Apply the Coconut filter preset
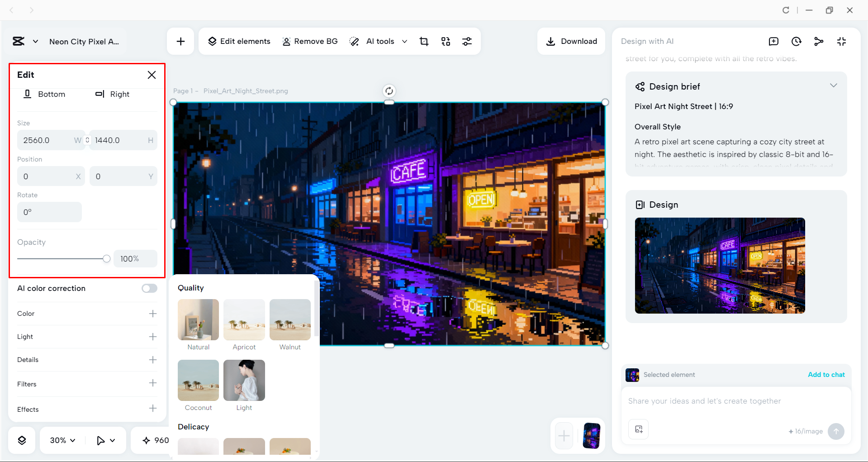The height and width of the screenshot is (462, 868). [198, 381]
